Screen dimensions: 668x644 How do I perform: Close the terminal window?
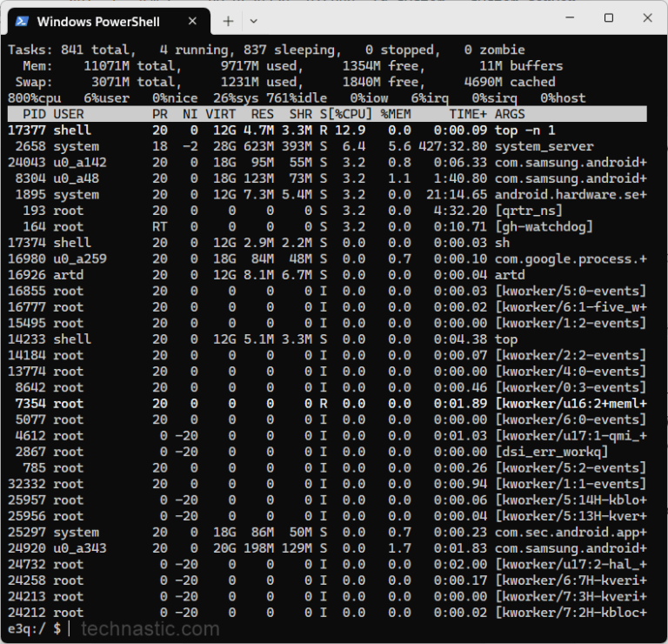647,18
